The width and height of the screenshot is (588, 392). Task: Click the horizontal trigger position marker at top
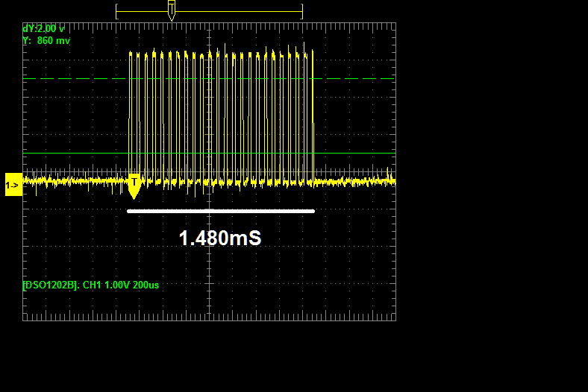(x=172, y=10)
